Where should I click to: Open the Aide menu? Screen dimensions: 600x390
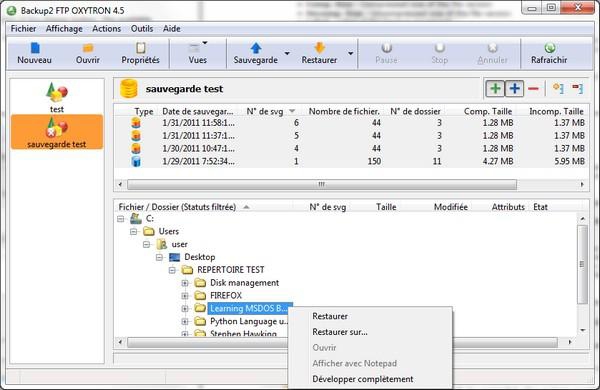coord(171,29)
